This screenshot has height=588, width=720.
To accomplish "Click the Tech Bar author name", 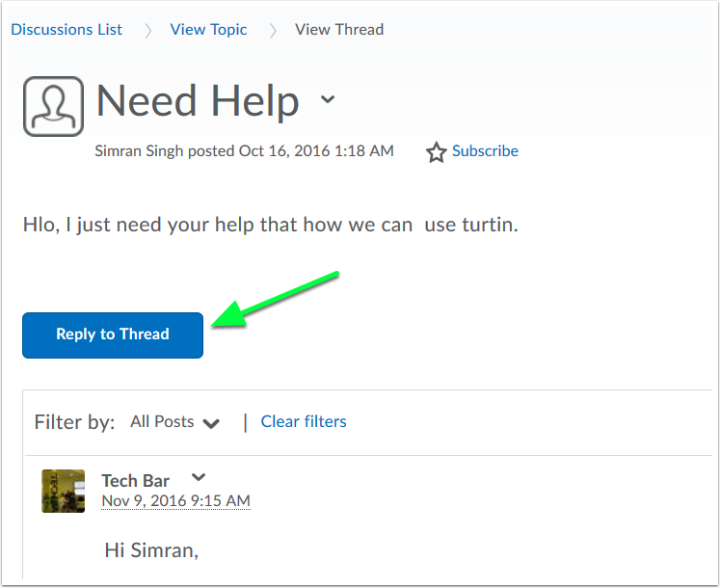I will point(136,480).
